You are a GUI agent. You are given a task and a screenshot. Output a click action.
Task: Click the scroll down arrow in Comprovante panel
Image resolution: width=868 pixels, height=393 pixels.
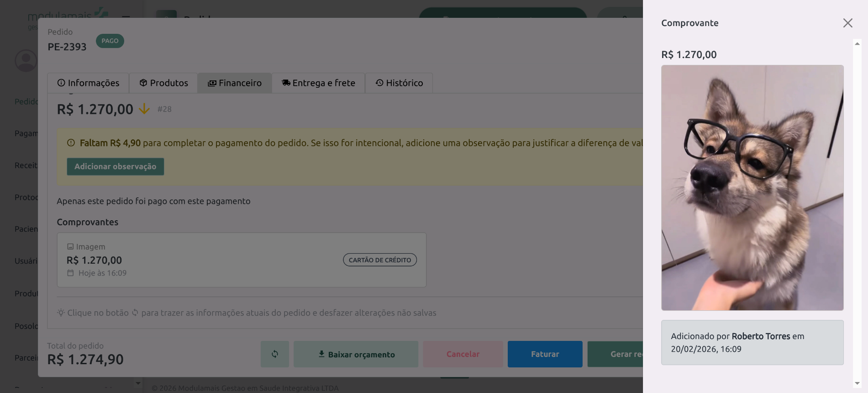coord(857,383)
